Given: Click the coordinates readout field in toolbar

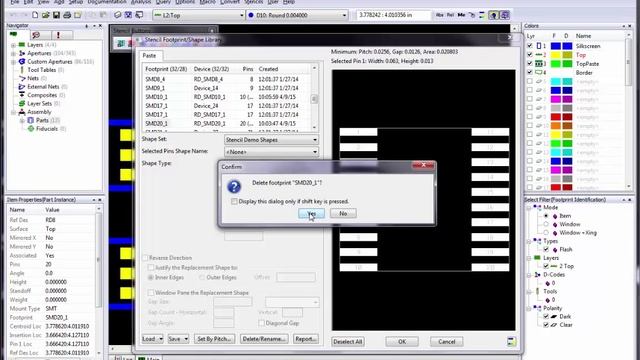Looking at the screenshot, I should 393,15.
